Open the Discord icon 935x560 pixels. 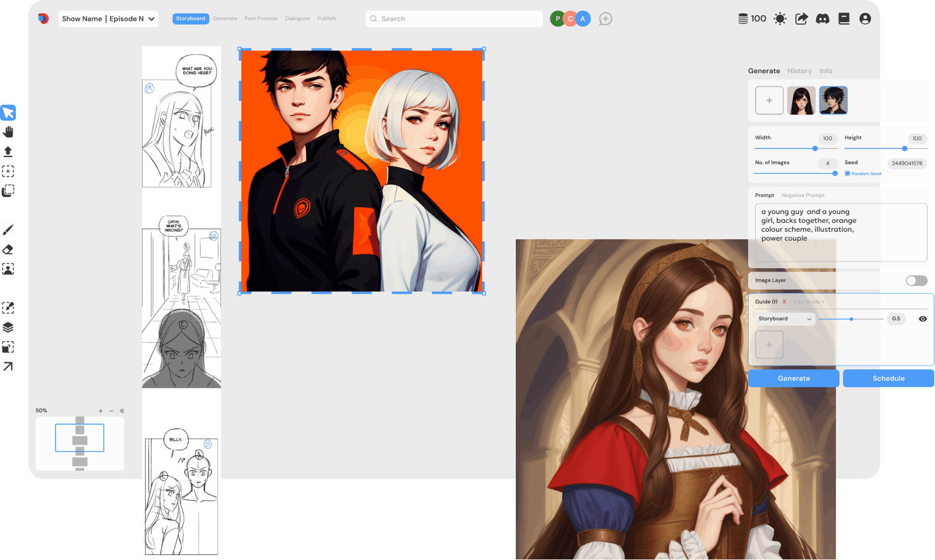pos(823,19)
